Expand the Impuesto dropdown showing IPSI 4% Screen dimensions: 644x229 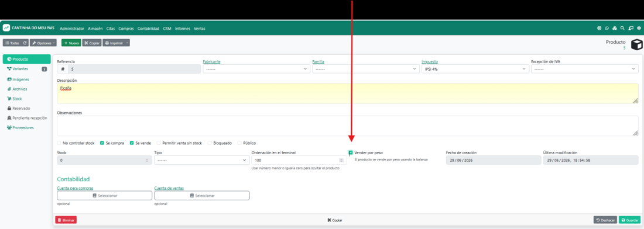[x=475, y=70]
